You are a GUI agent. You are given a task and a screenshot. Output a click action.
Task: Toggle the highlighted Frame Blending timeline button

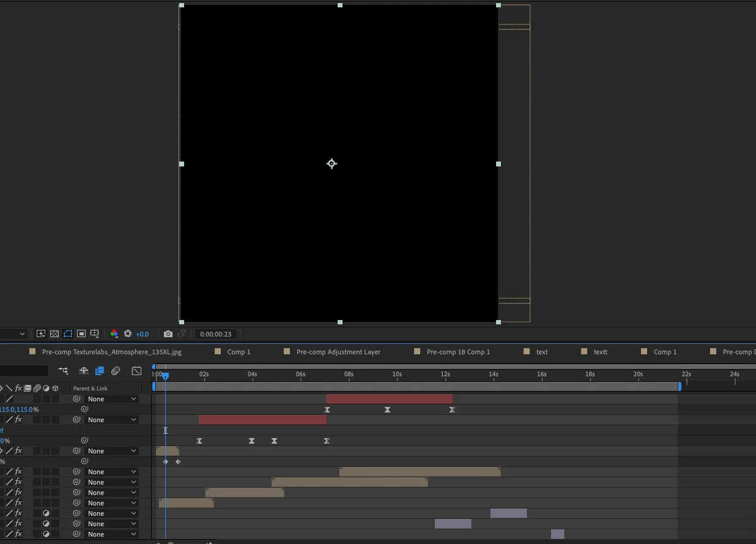[100, 371]
